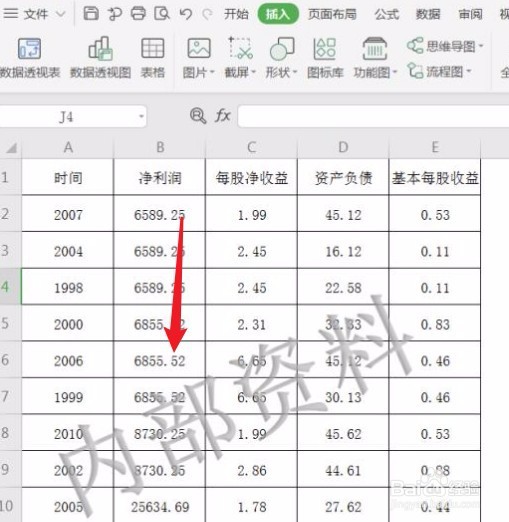Image resolution: width=509 pixels, height=522 pixels.
Task: Expand the 文件 menu dropdown arrow
Action: tap(60, 14)
